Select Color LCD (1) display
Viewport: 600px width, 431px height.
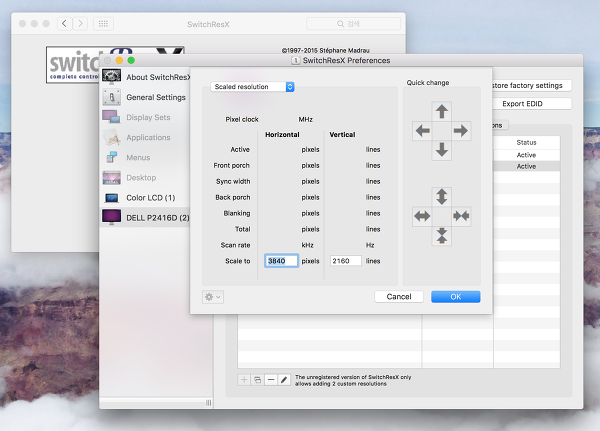(x=145, y=198)
